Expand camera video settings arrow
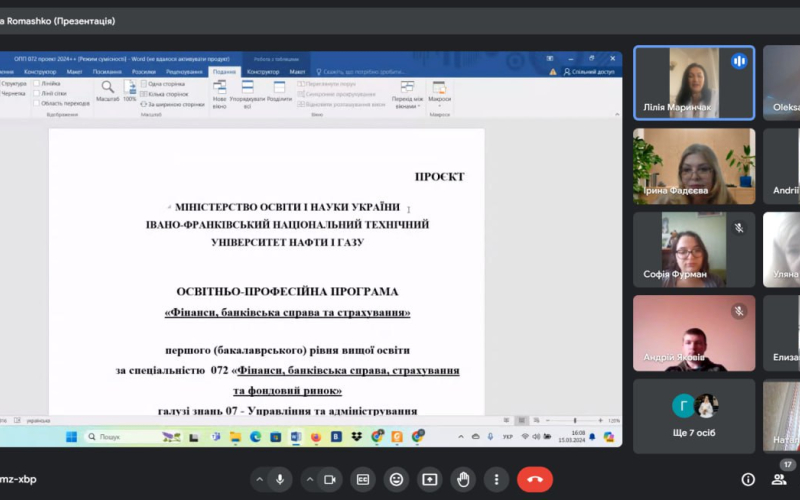The width and height of the screenshot is (800, 500). tap(310, 480)
